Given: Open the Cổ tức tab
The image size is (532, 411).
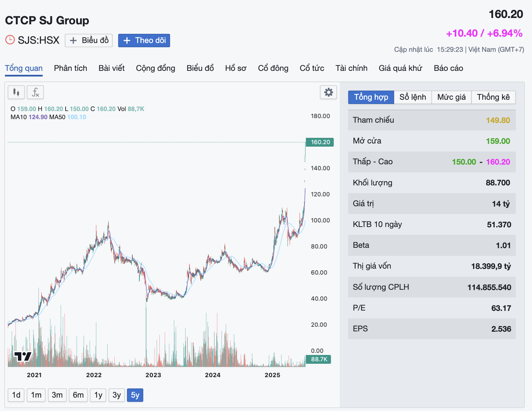Looking at the screenshot, I should click(x=312, y=68).
